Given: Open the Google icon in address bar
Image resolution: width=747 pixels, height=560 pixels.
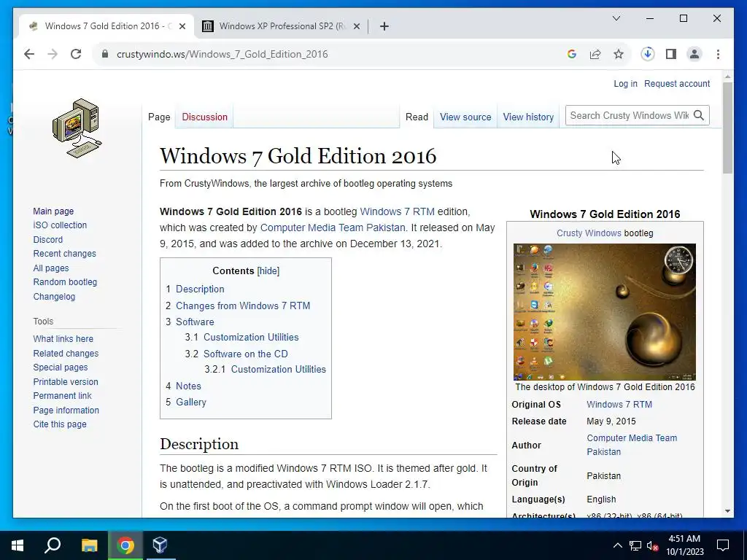Looking at the screenshot, I should [x=572, y=54].
